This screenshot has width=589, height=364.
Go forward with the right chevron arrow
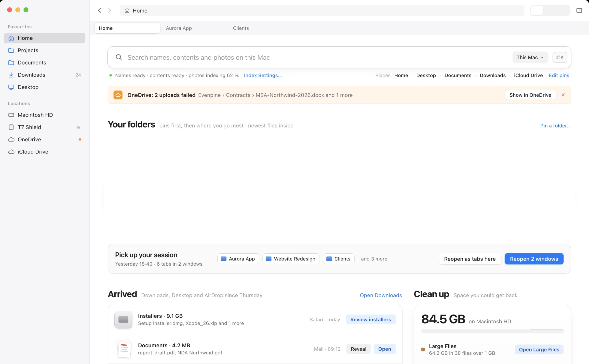point(109,11)
